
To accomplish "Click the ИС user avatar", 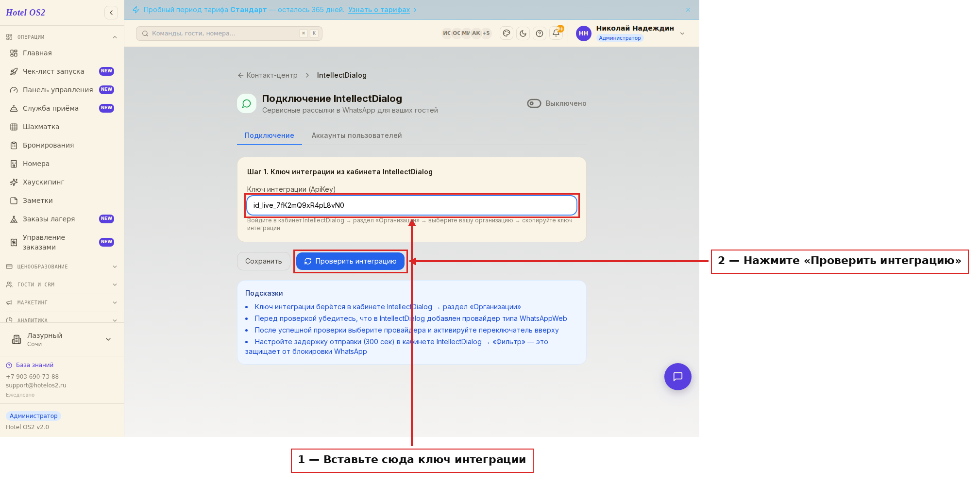I will (447, 33).
